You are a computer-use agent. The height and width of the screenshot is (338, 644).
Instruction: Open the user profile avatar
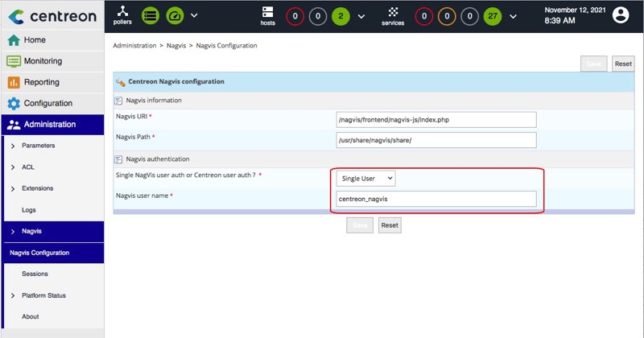[x=621, y=15]
